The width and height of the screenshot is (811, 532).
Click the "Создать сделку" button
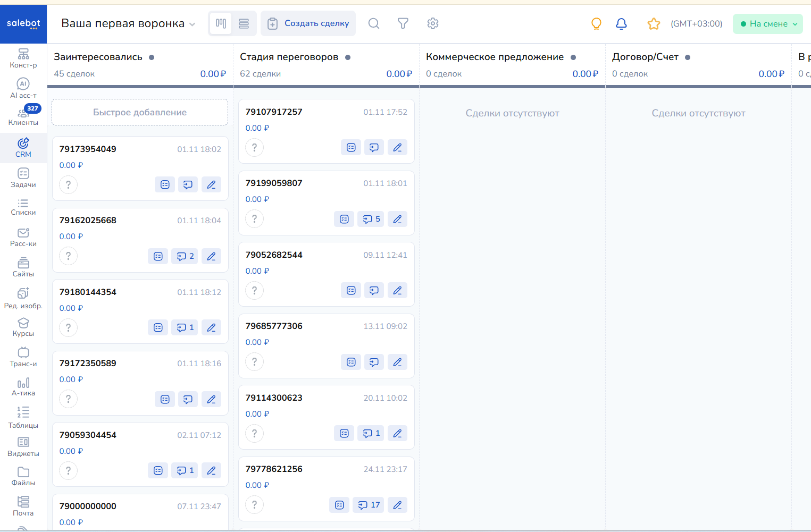click(308, 23)
